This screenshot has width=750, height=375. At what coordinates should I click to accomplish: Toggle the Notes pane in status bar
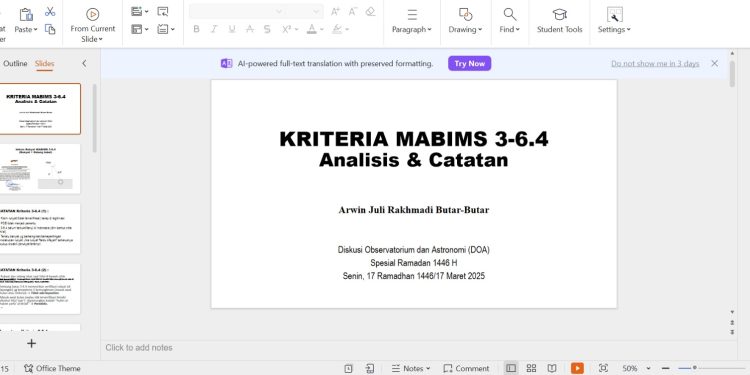point(410,368)
